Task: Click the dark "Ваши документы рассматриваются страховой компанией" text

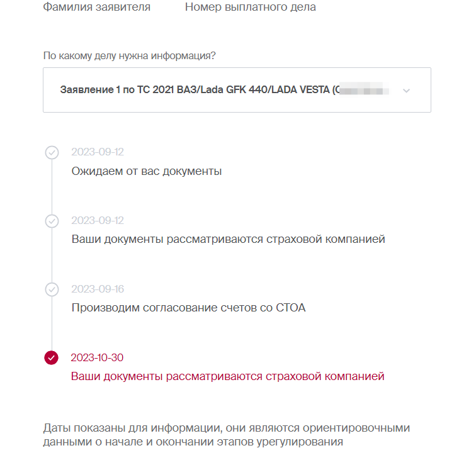Action: (x=228, y=240)
